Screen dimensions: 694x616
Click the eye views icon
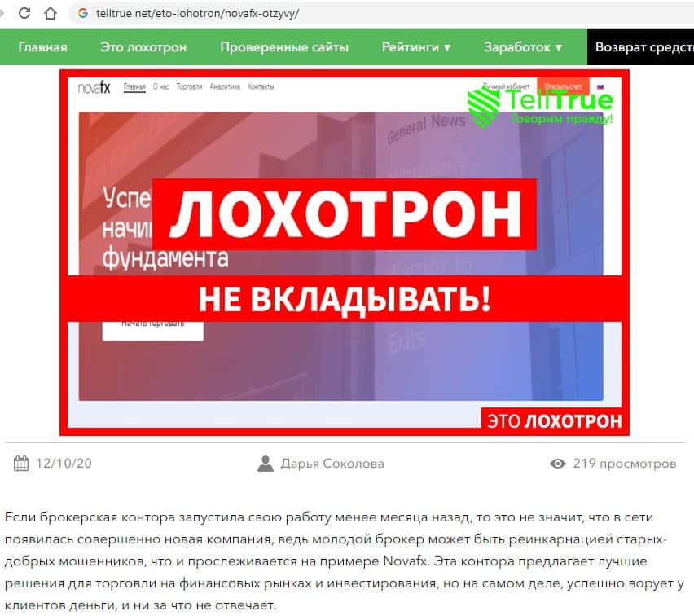(x=558, y=464)
